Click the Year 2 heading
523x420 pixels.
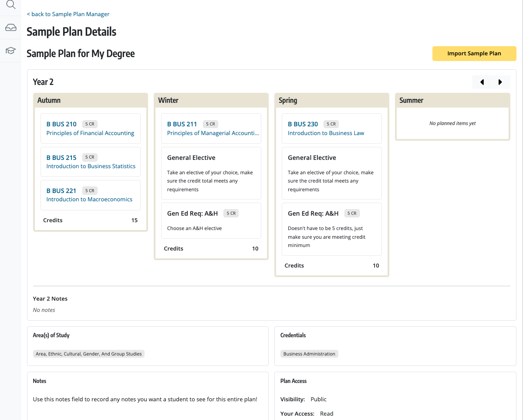pyautogui.click(x=43, y=82)
